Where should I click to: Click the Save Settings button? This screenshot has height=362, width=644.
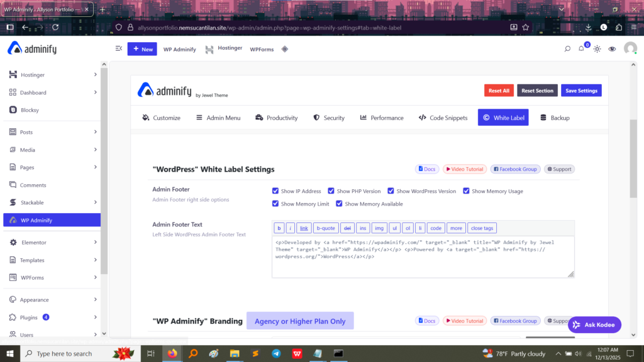click(581, 90)
